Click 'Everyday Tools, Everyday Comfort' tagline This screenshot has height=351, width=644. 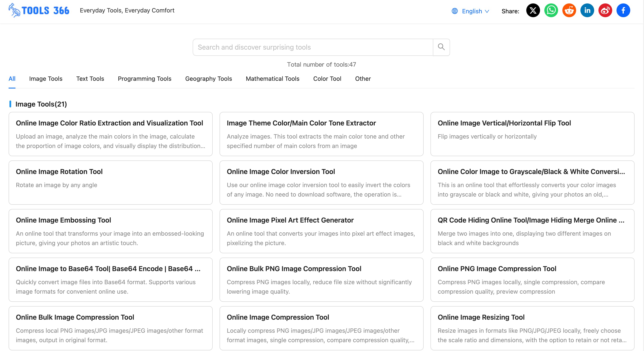pos(127,10)
